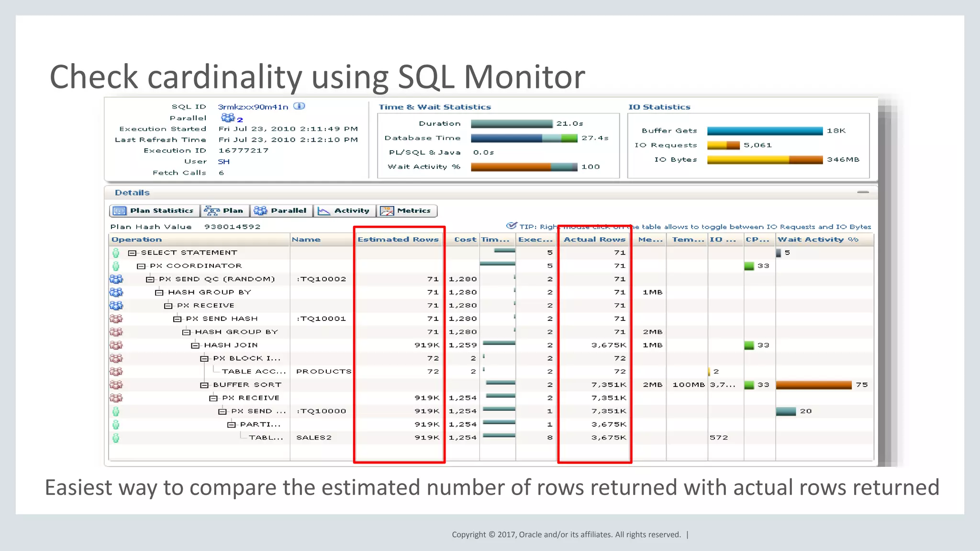Viewport: 980px width, 551px height.
Task: Collapse the PX COORDINATOR node
Action: (x=141, y=266)
